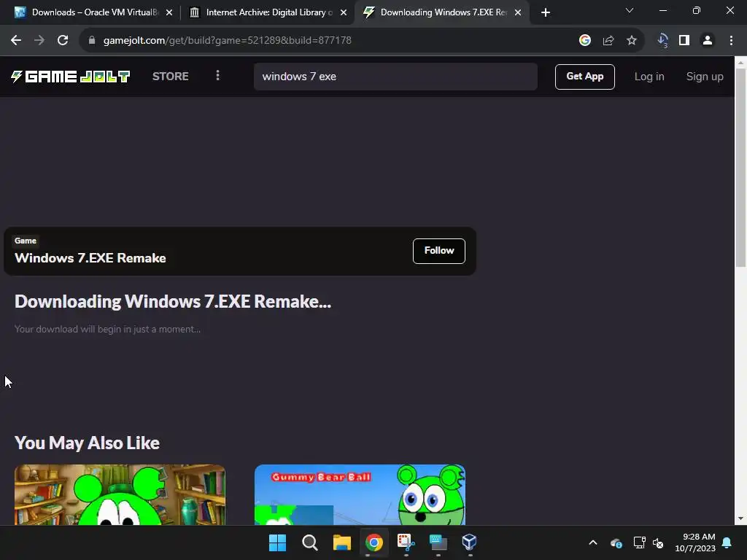
Task: Open the monitor-window app icon on the taskbar
Action: point(438,542)
